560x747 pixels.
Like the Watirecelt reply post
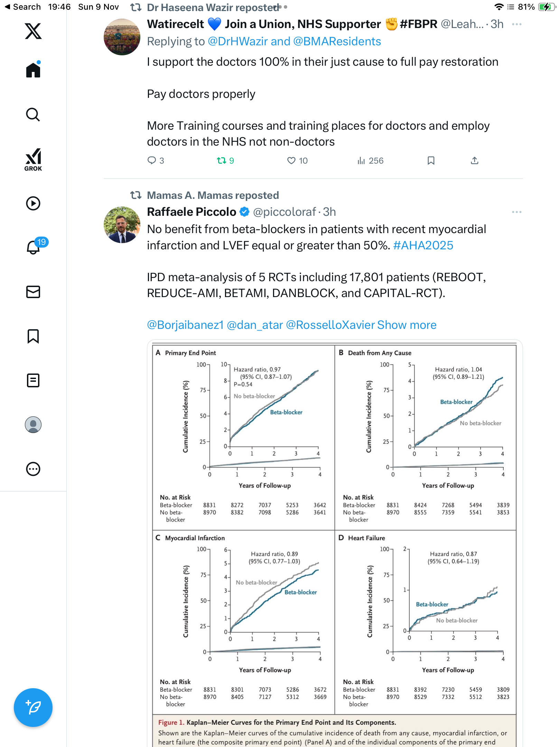click(291, 160)
